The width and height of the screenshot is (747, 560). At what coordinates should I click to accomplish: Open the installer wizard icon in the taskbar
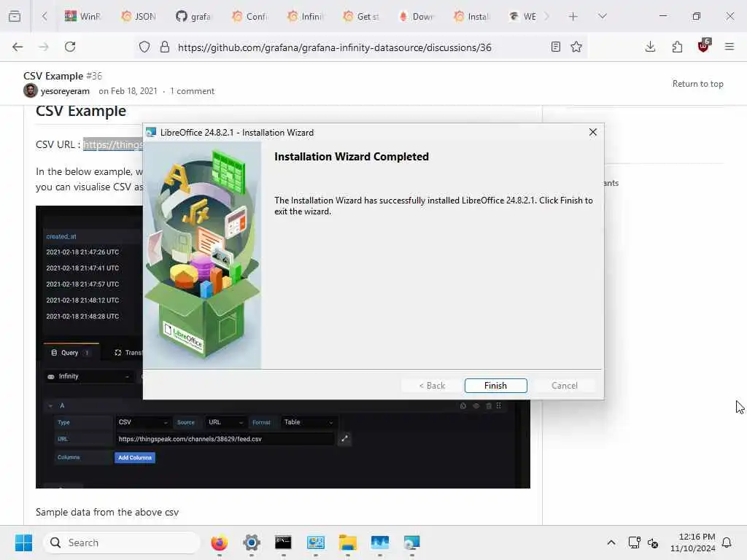coord(411,542)
